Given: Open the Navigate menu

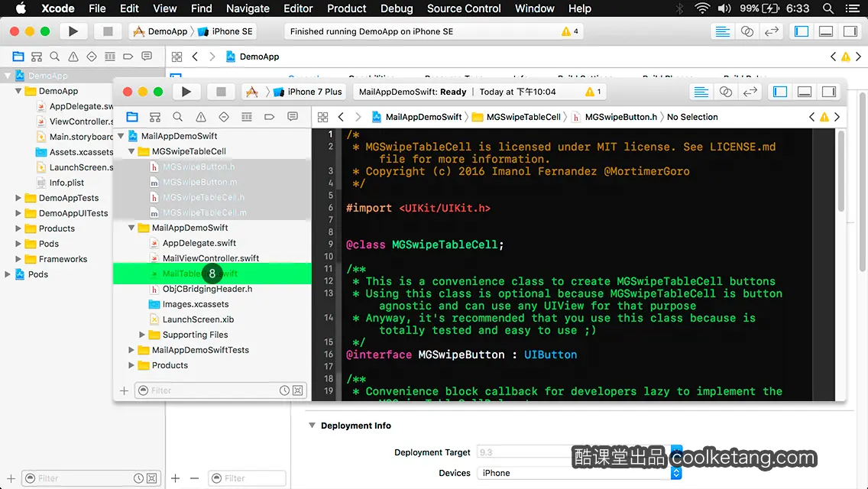Looking at the screenshot, I should 248,8.
